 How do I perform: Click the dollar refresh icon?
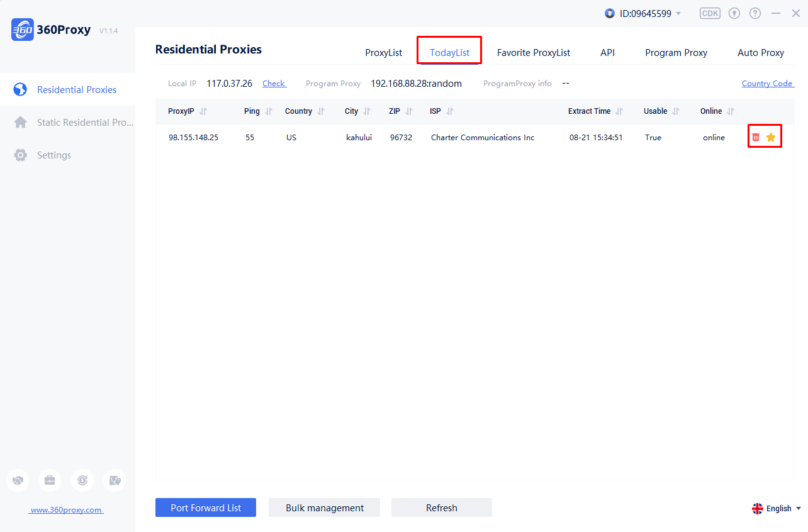click(82, 480)
